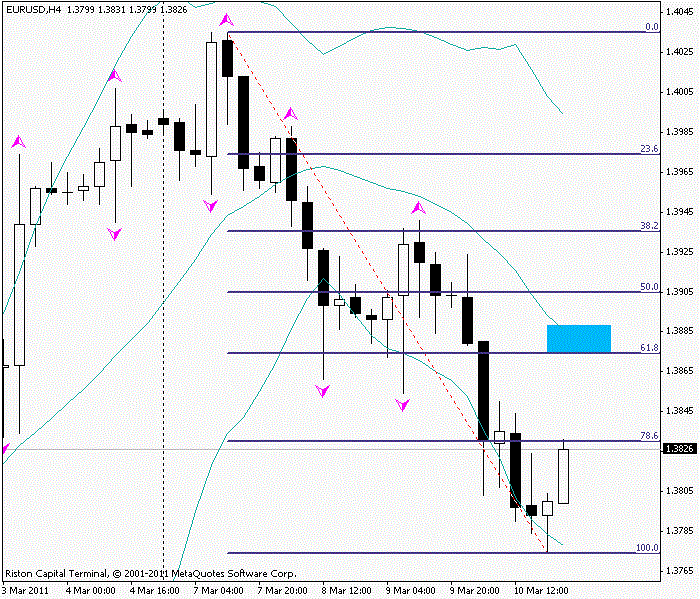
Task: Click the 4 Mar 16:00 time label
Action: tap(155, 591)
